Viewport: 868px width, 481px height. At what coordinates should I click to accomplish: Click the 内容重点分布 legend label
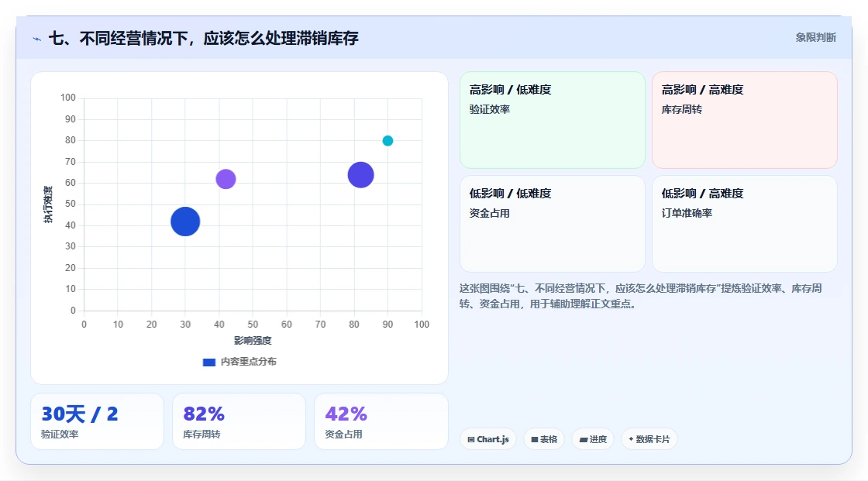(249, 362)
